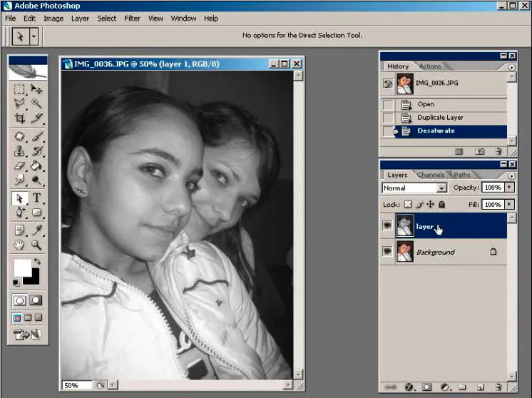Create new fill or adjustment layer
The height and width of the screenshot is (398, 532).
(445, 387)
